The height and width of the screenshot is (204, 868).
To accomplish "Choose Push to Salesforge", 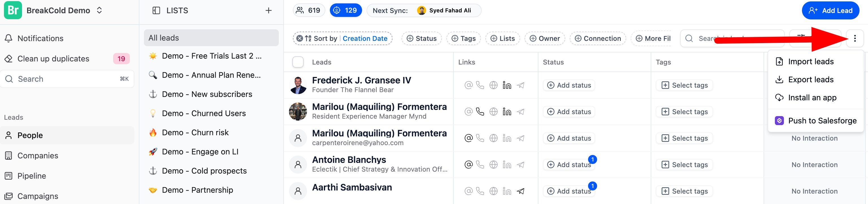I will tap(816, 121).
